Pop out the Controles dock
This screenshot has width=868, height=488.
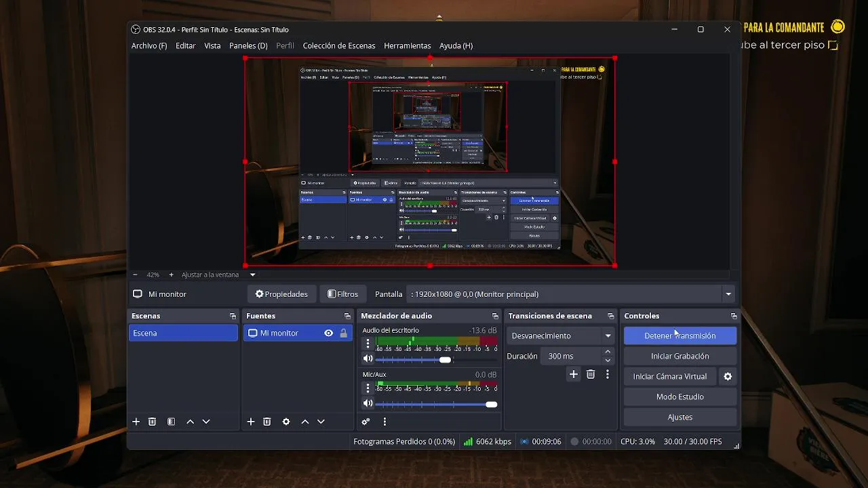point(734,316)
